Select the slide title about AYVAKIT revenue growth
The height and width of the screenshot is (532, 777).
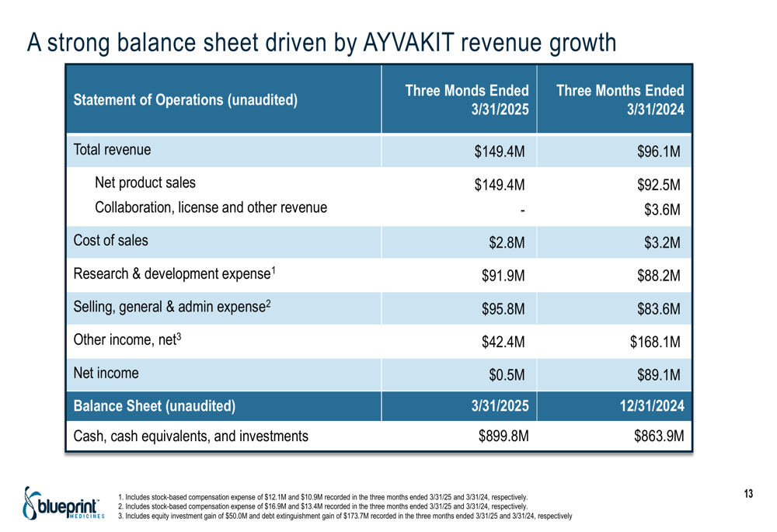click(x=322, y=43)
